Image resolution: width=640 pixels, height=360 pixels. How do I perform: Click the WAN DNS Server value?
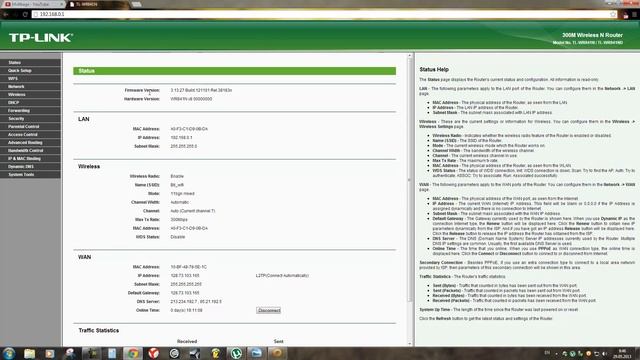tap(196, 302)
